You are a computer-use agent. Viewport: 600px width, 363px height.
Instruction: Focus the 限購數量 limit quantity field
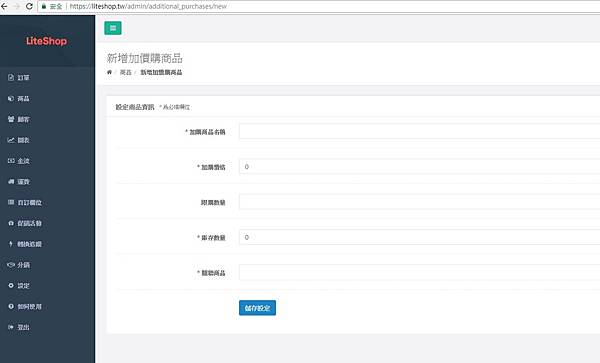pos(419,202)
